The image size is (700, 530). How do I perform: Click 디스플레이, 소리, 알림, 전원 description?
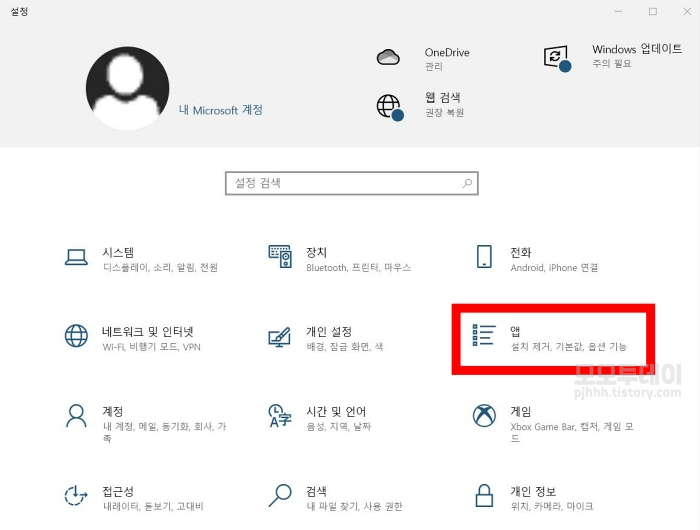pos(160,267)
